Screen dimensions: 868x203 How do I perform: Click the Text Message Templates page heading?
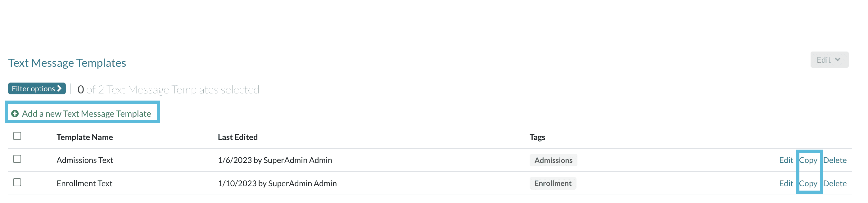(x=67, y=63)
